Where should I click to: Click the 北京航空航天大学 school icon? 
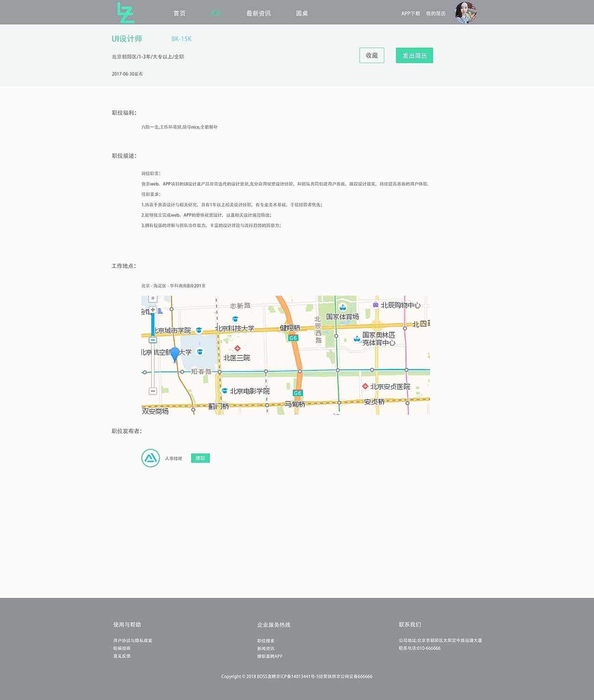(x=200, y=352)
